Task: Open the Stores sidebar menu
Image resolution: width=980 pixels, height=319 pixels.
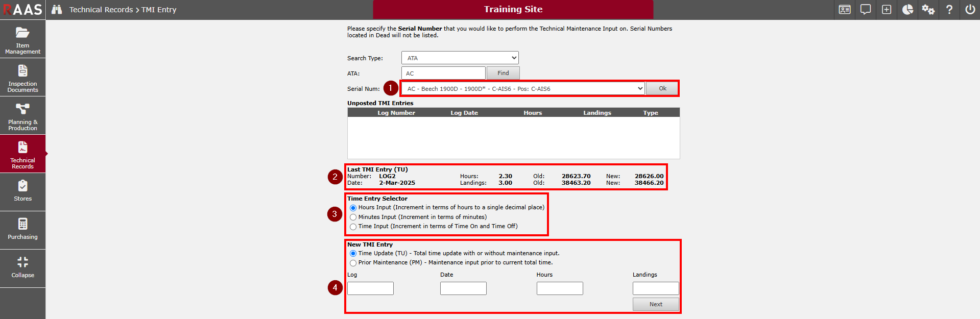Action: [22, 191]
